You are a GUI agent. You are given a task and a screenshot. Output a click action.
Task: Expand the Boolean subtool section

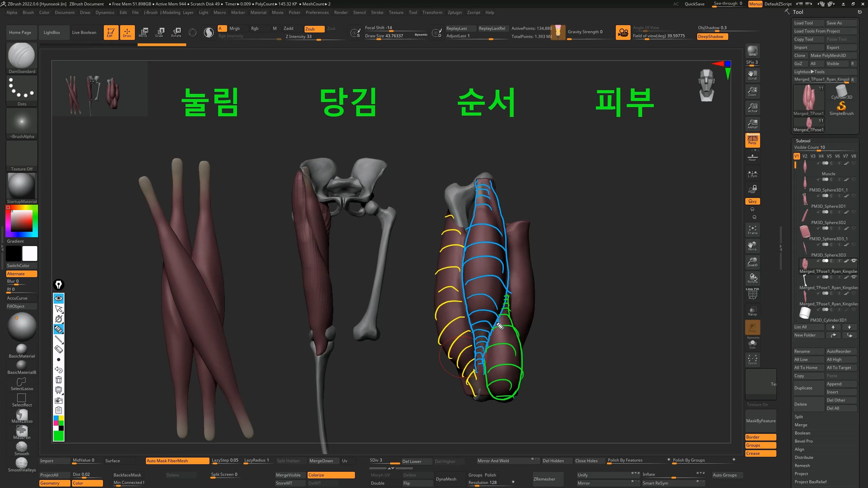point(802,433)
